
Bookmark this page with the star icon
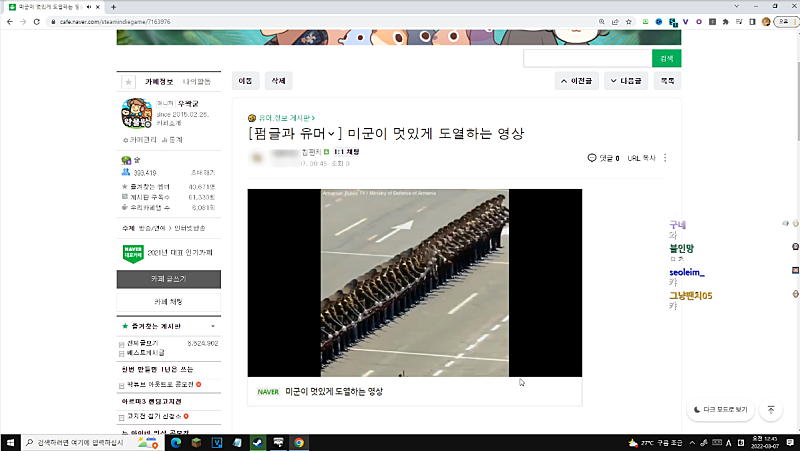(x=629, y=22)
